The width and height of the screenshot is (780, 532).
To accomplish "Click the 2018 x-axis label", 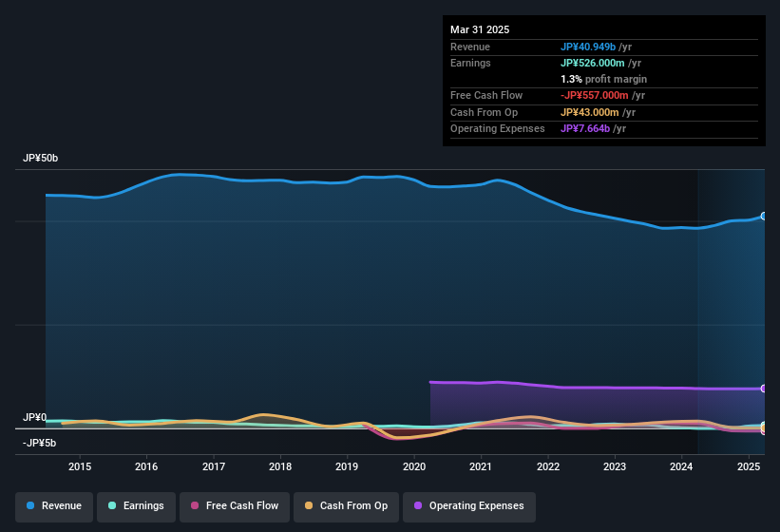I will coord(280,466).
